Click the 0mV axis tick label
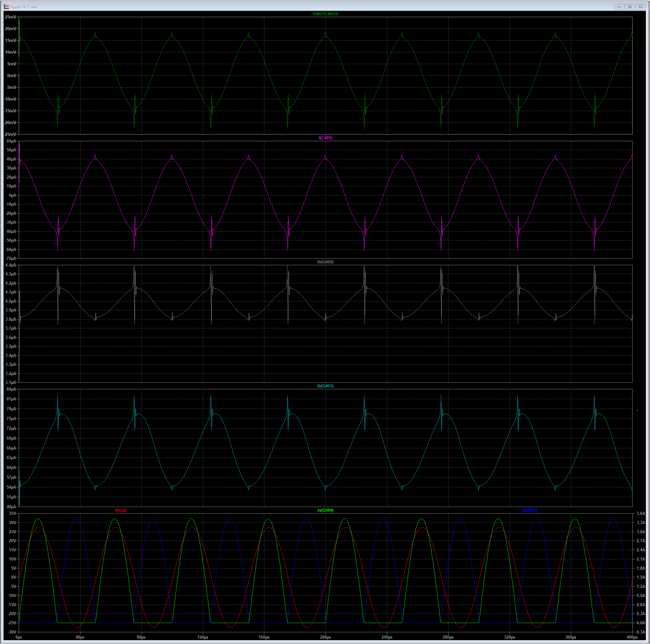 click(12, 76)
